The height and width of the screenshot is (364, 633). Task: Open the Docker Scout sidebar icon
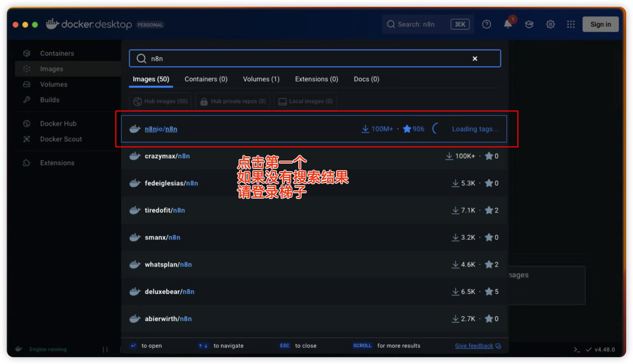point(26,139)
